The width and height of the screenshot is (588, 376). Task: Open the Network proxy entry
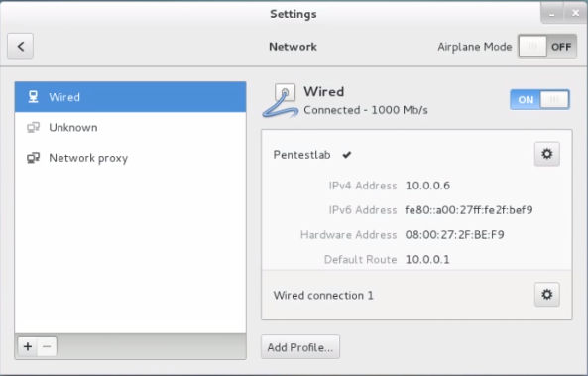131,158
